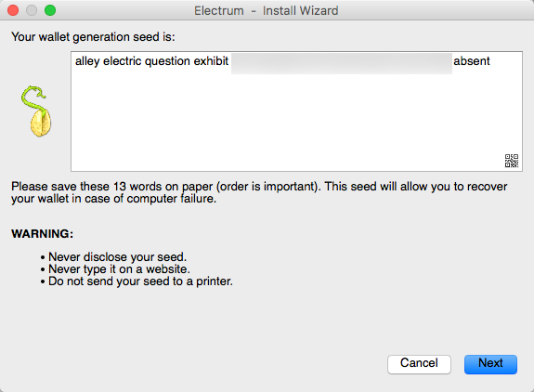Close the Install Wizard with red button

pos(13,10)
